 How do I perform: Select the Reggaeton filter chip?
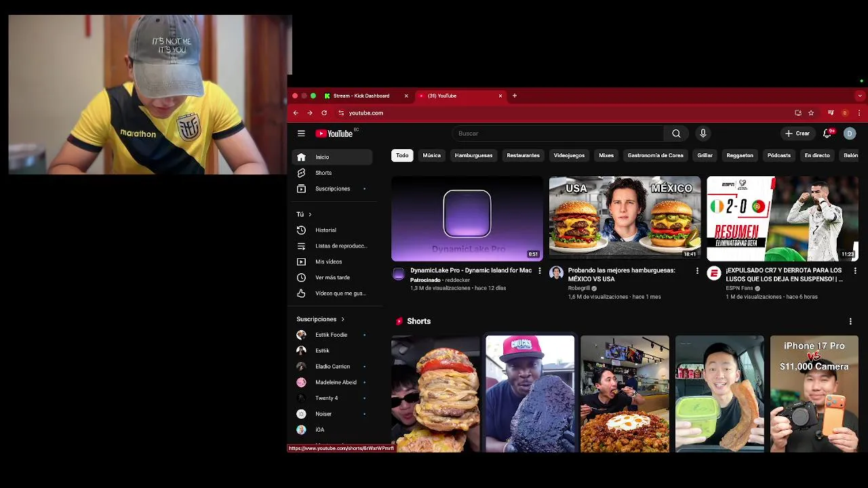740,155
